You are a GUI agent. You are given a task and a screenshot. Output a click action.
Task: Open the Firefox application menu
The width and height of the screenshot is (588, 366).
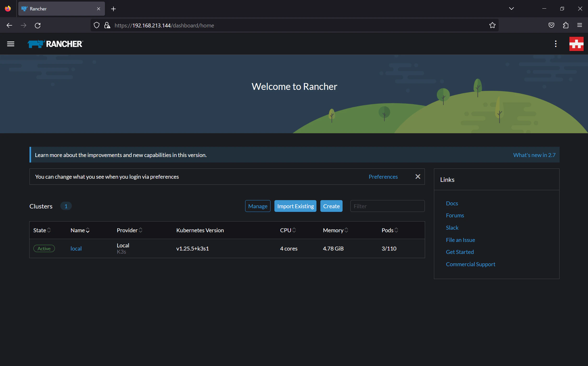580,25
